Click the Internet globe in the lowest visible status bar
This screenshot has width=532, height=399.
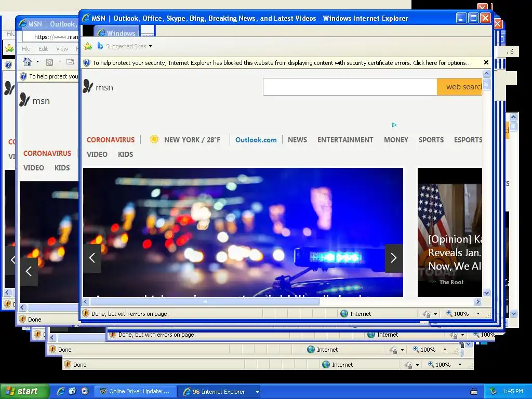pos(326,364)
